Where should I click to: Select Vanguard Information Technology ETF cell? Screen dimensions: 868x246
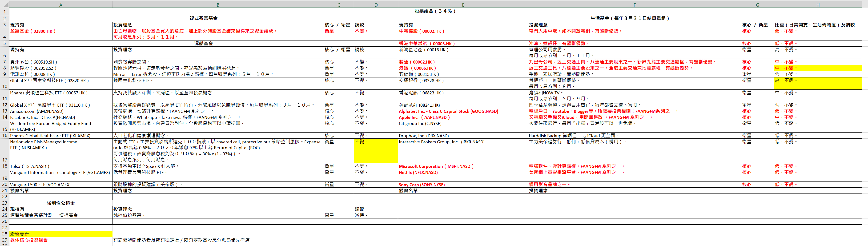pyautogui.click(x=61, y=175)
